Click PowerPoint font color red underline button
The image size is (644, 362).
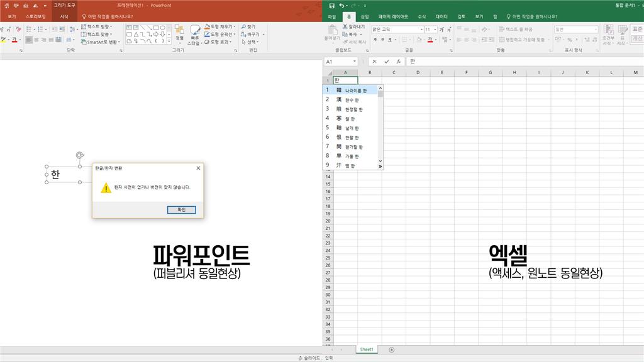pos(14,40)
